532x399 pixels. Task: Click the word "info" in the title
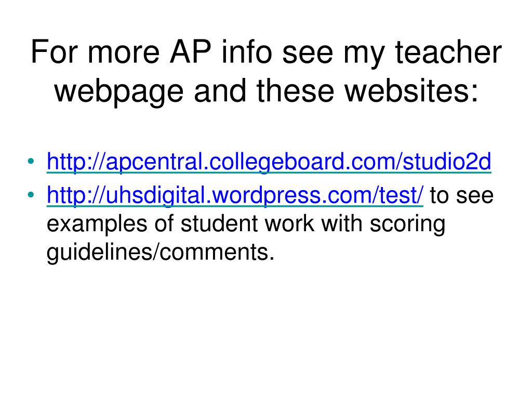coord(247,51)
